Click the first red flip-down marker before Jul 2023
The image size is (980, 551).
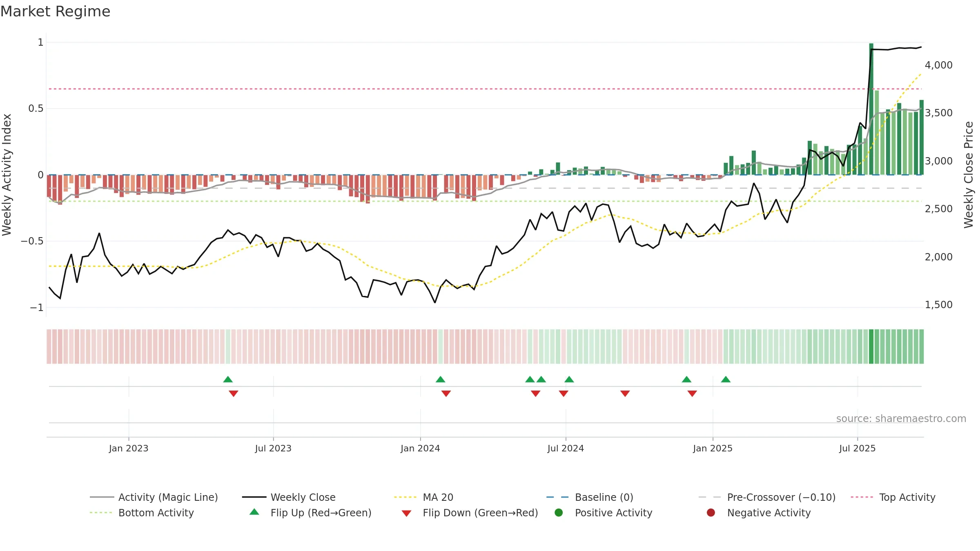coord(234,393)
